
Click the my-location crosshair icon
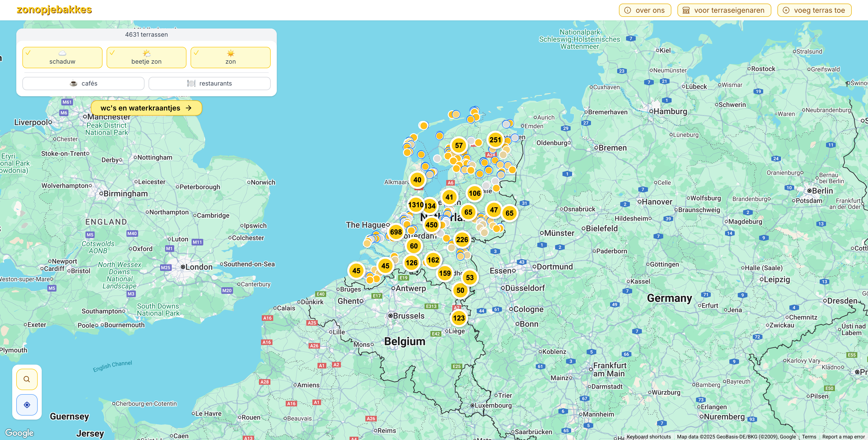[27, 405]
